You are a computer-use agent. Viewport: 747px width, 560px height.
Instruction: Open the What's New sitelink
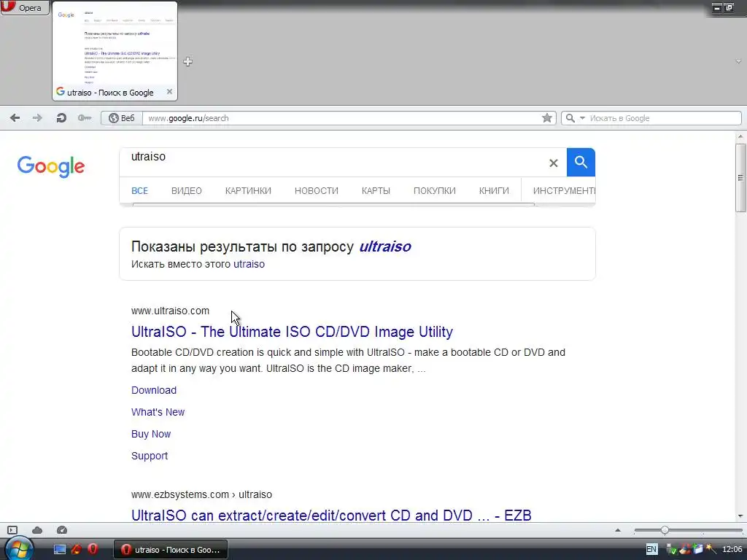158,413
